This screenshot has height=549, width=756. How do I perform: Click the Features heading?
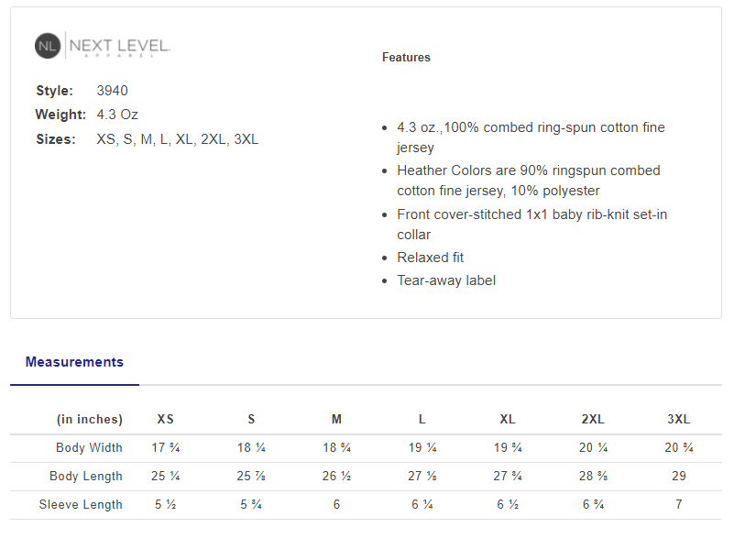(406, 58)
